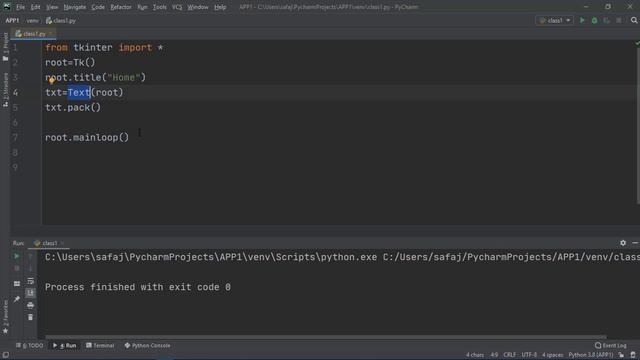Move down the stack trace arrow
640x360 pixels.
point(30,268)
